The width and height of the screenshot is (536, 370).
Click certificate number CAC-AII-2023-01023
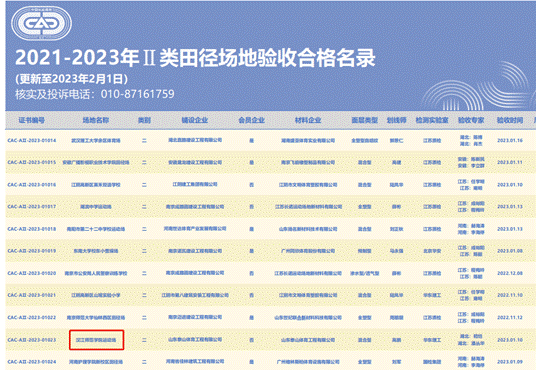click(32, 340)
